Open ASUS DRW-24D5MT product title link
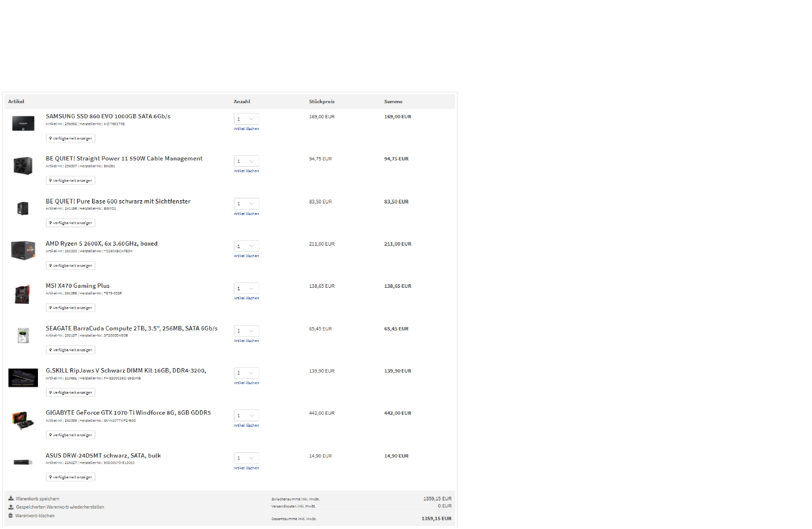The image size is (812, 529). click(103, 455)
